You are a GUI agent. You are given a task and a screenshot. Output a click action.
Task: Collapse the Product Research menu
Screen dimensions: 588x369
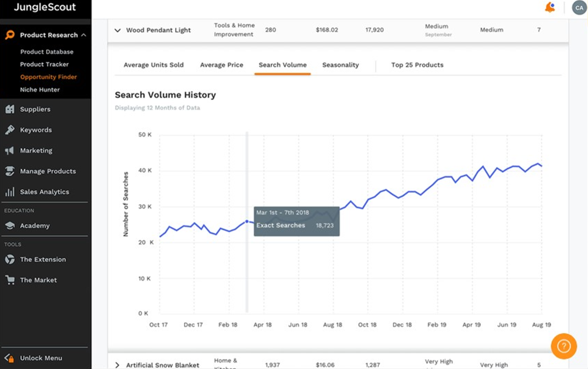pos(84,35)
